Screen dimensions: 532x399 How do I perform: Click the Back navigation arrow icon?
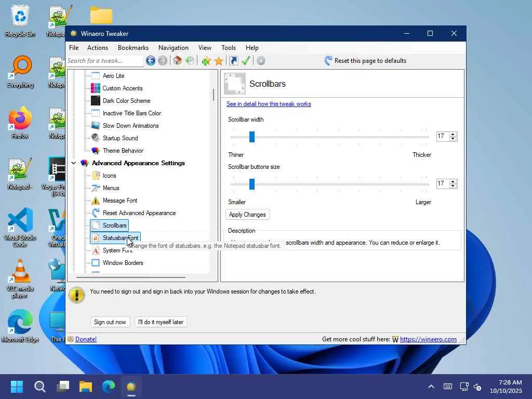tap(151, 61)
